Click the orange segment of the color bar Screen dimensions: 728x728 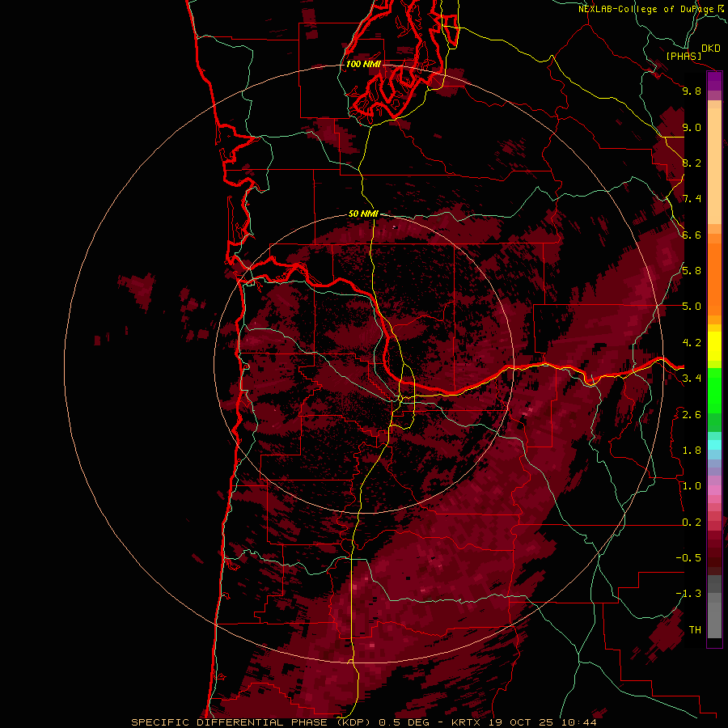(714, 280)
